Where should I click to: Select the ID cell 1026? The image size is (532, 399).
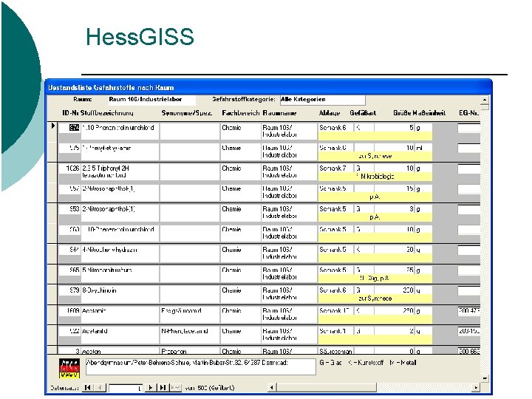69,168
